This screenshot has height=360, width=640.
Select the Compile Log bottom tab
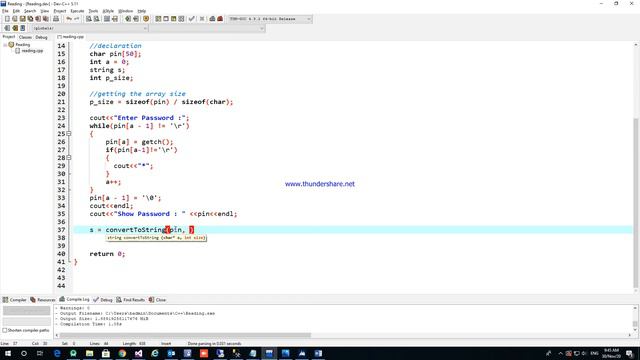pos(74,300)
